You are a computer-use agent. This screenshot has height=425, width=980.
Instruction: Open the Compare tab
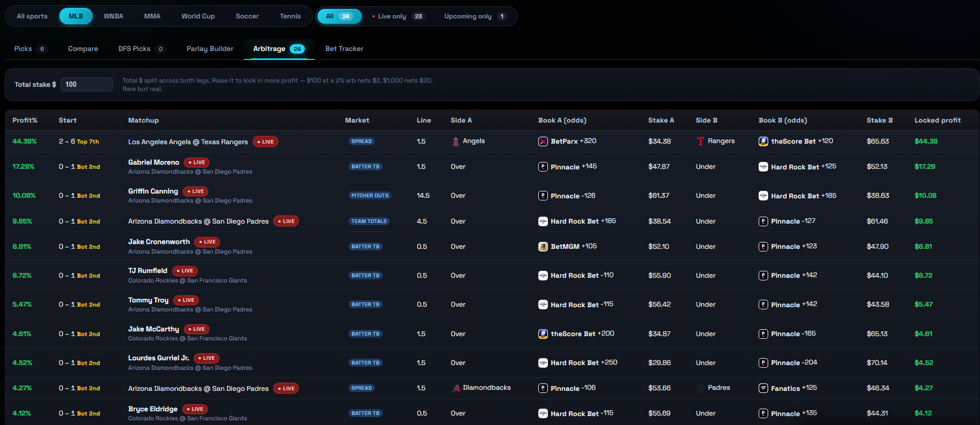[83, 49]
